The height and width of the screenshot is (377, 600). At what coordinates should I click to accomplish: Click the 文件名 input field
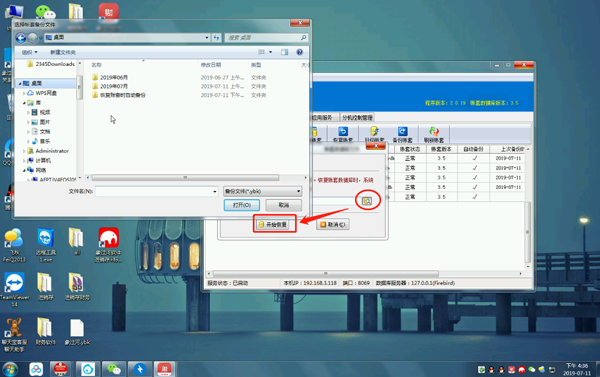click(x=156, y=191)
